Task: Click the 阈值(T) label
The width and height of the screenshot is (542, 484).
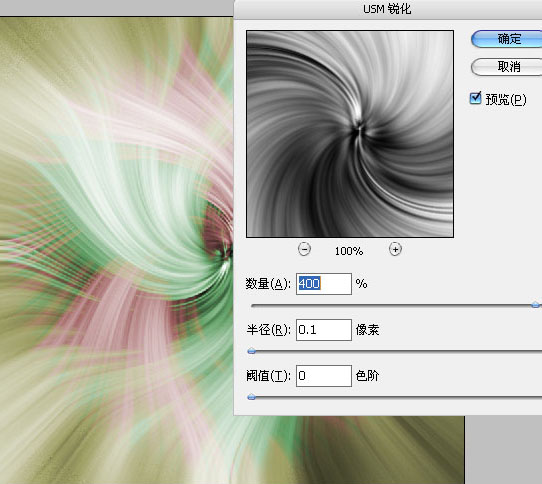Action: [x=268, y=376]
